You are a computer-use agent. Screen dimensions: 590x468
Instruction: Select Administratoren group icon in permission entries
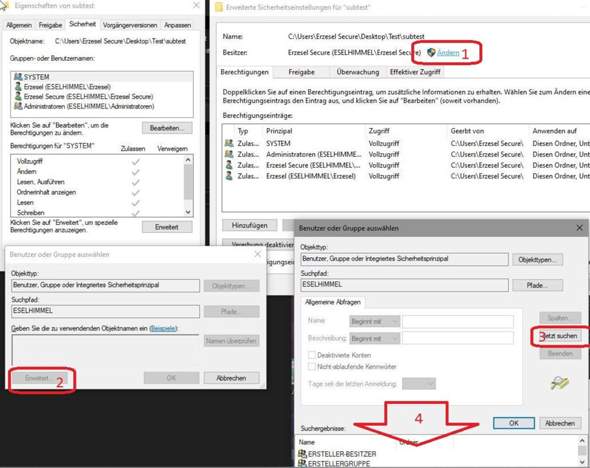tap(229, 154)
